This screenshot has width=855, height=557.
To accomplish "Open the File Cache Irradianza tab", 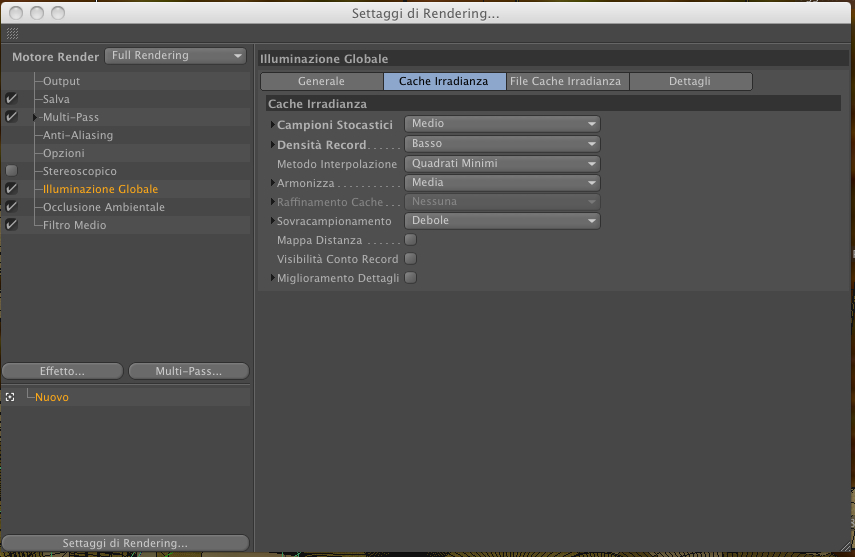I will (567, 81).
